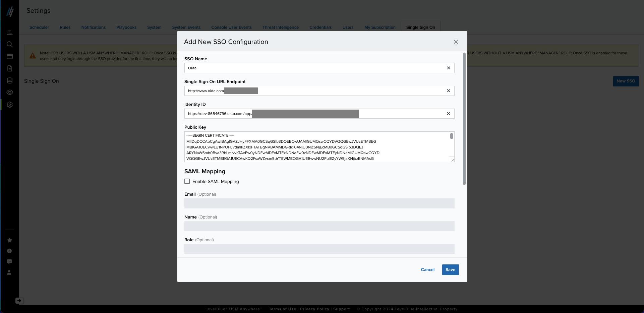Expand sidebar with arrow icon at bottom
Screen dimensions: 644x313
(19, 301)
